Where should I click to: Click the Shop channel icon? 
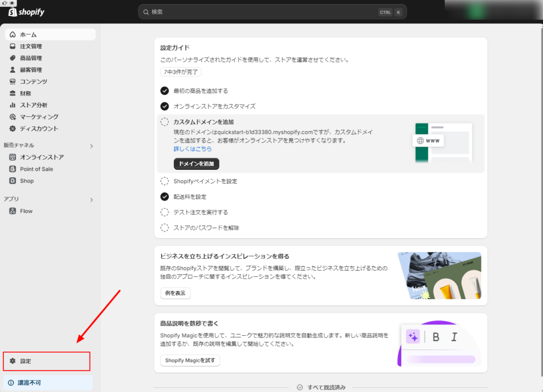tap(13, 181)
